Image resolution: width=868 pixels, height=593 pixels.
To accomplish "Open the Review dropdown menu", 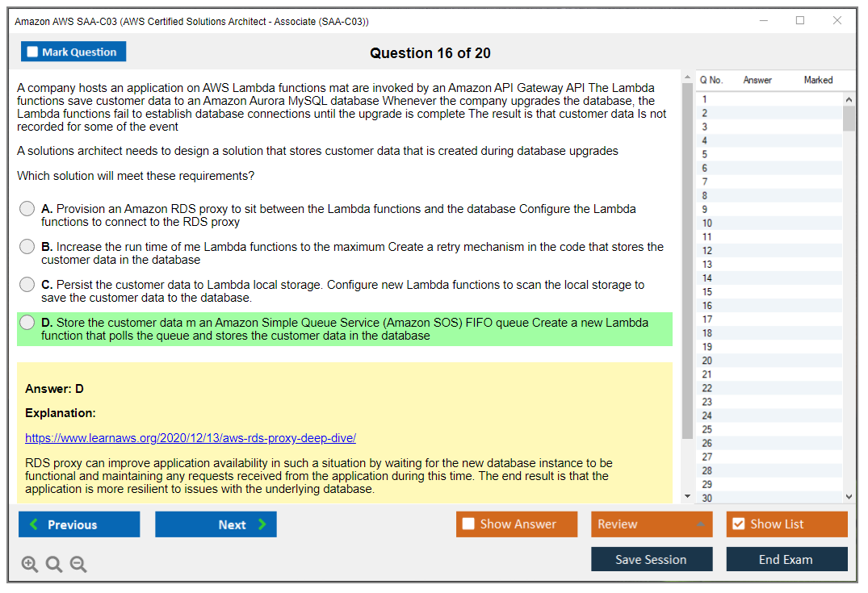I will click(651, 524).
